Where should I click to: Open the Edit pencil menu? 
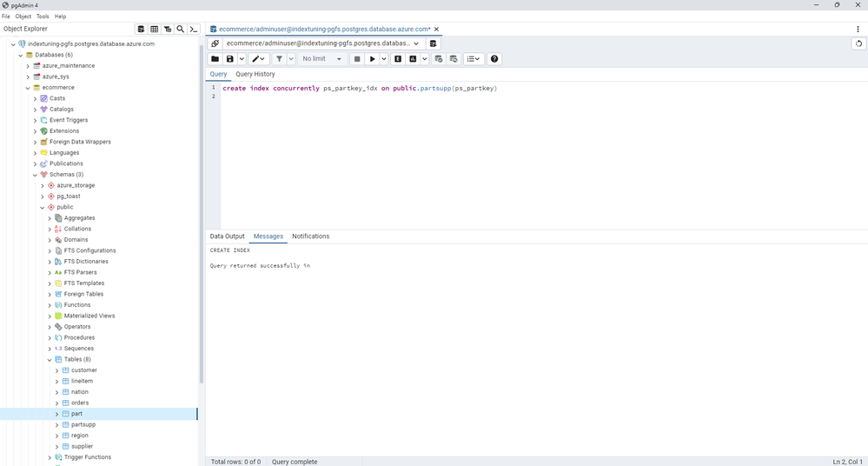point(259,59)
